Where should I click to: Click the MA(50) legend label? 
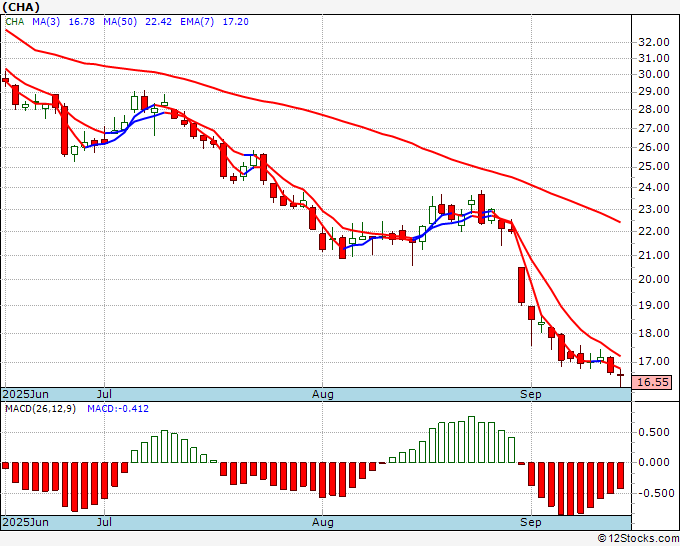[x=120, y=22]
